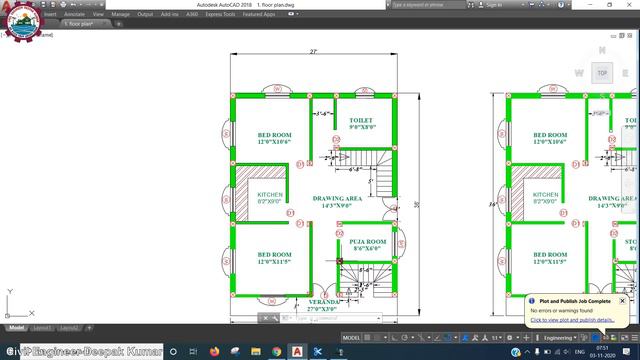Open the Engineering units dropdown
Viewport: 640px width, 360px height.
(x=560, y=338)
